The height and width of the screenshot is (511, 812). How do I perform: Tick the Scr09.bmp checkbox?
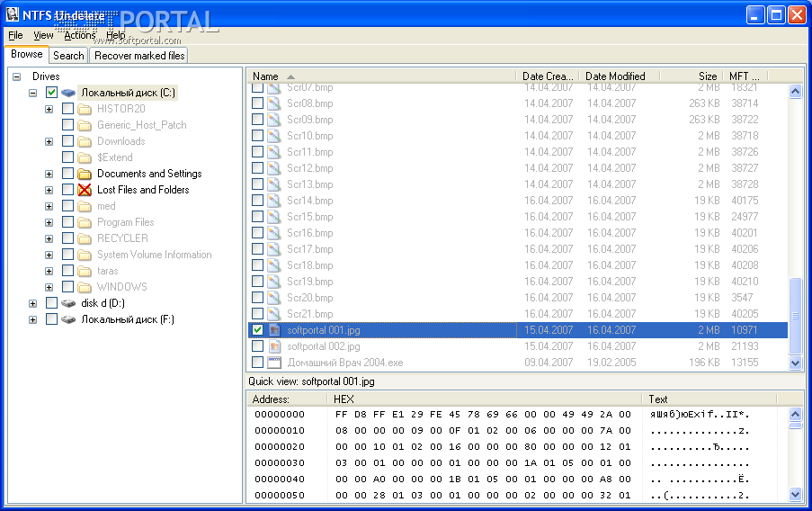pos(257,120)
